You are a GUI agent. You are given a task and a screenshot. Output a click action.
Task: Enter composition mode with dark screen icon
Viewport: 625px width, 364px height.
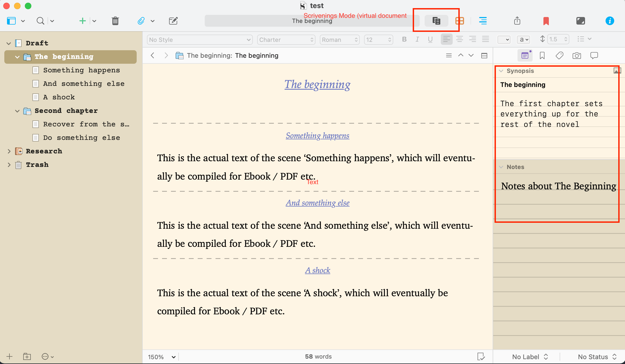pos(580,21)
